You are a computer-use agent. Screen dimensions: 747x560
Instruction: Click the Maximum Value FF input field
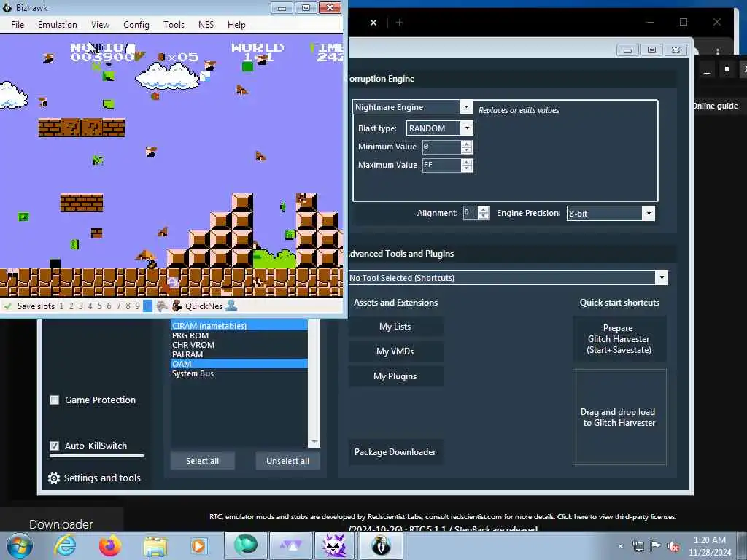pos(441,165)
